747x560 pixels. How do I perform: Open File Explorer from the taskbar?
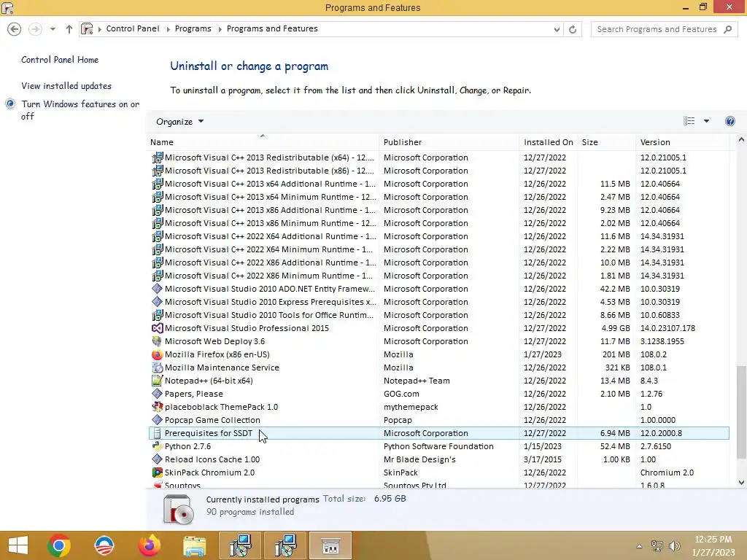[194, 545]
